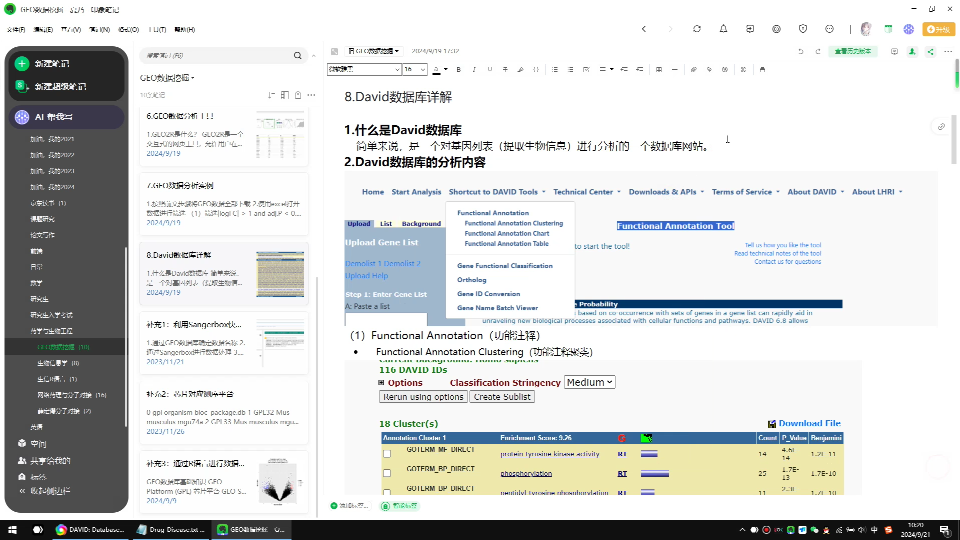Viewport: 960px width, 540px height.
Task: Apply underline formatting
Action: [490, 70]
